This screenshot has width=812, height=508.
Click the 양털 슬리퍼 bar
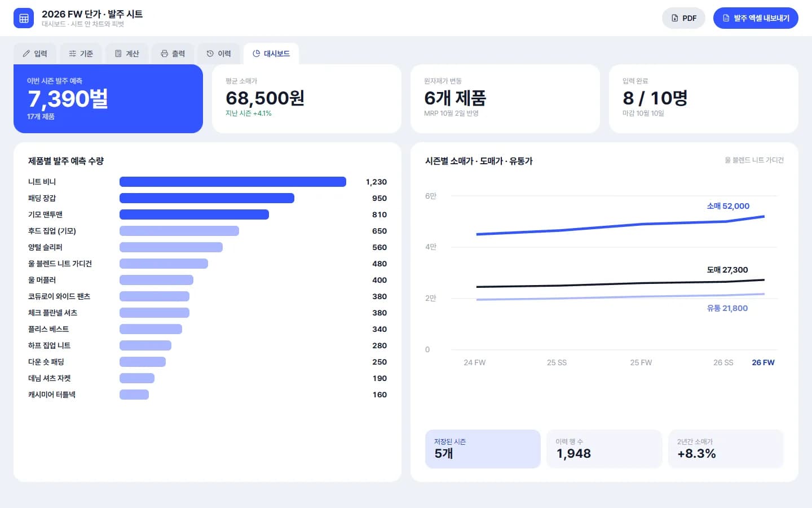coord(171,247)
